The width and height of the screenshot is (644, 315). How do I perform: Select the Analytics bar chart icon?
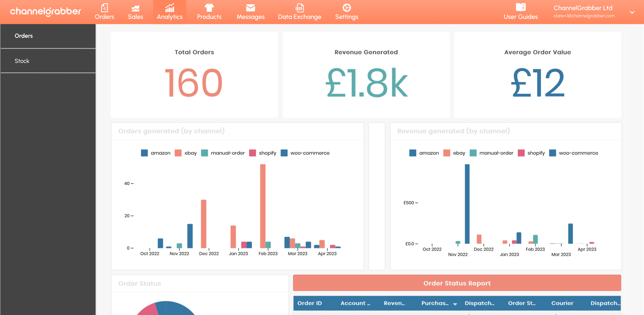coord(170,8)
